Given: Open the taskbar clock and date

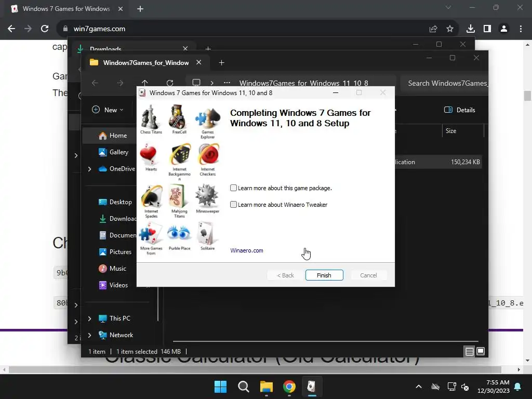Looking at the screenshot, I should point(494,387).
